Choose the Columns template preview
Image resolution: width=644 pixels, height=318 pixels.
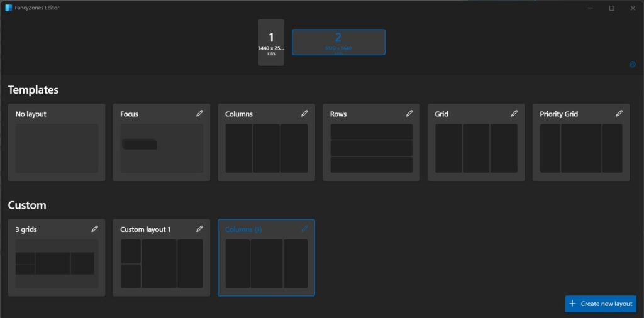(x=267, y=148)
